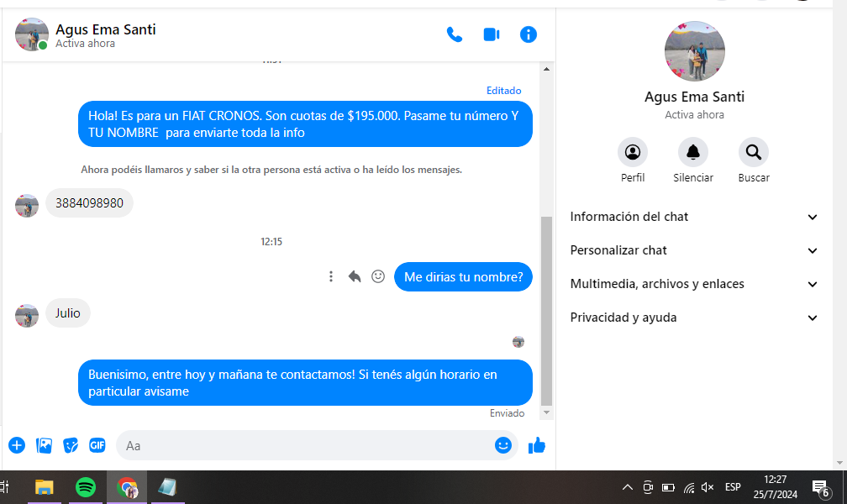Click the Enviado status text
The height and width of the screenshot is (504, 847).
(507, 412)
